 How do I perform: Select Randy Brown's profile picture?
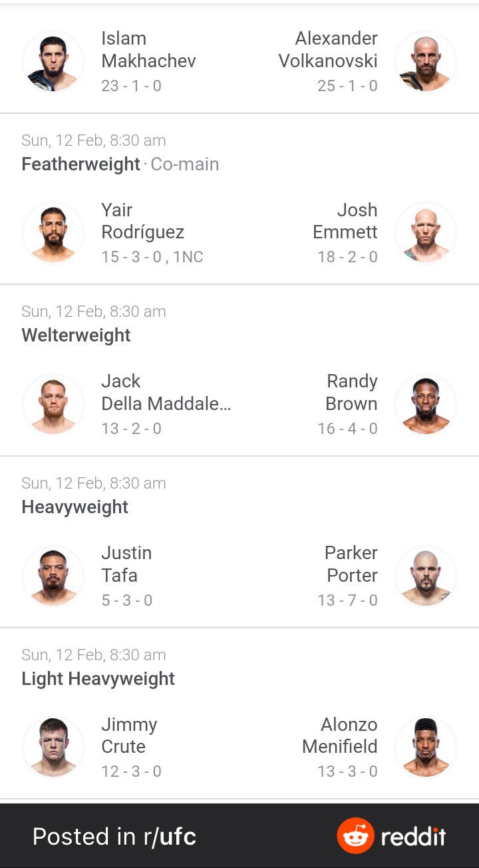click(426, 404)
